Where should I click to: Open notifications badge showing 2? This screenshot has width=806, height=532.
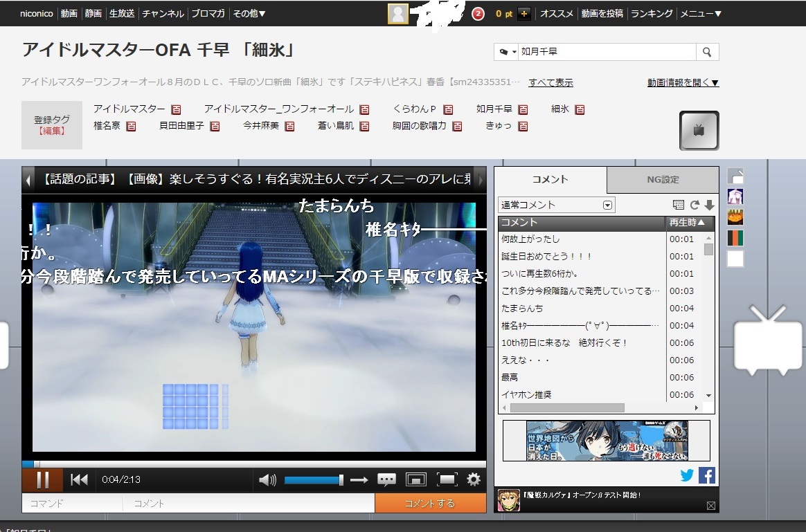[x=478, y=14]
